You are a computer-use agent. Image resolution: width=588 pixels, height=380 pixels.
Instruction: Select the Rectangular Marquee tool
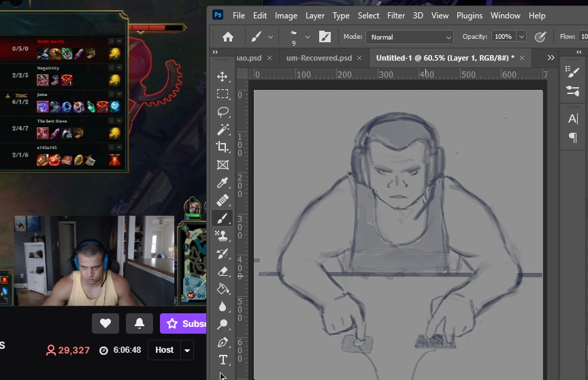click(x=223, y=94)
